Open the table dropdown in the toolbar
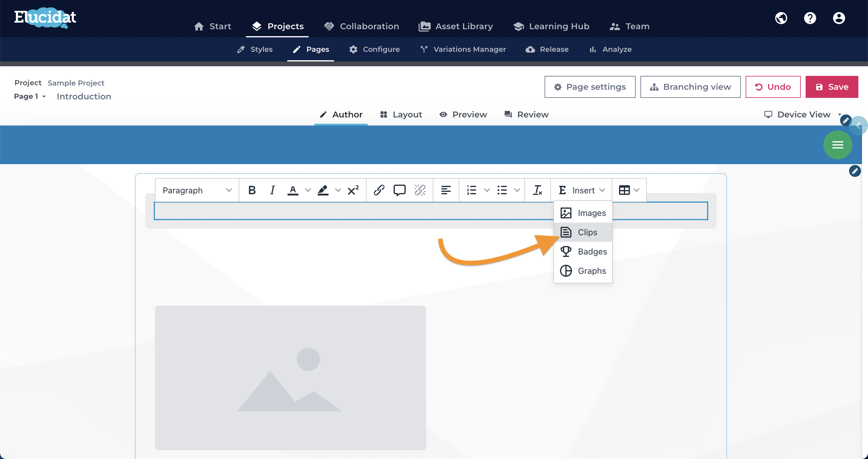This screenshot has width=868, height=459. [x=629, y=190]
